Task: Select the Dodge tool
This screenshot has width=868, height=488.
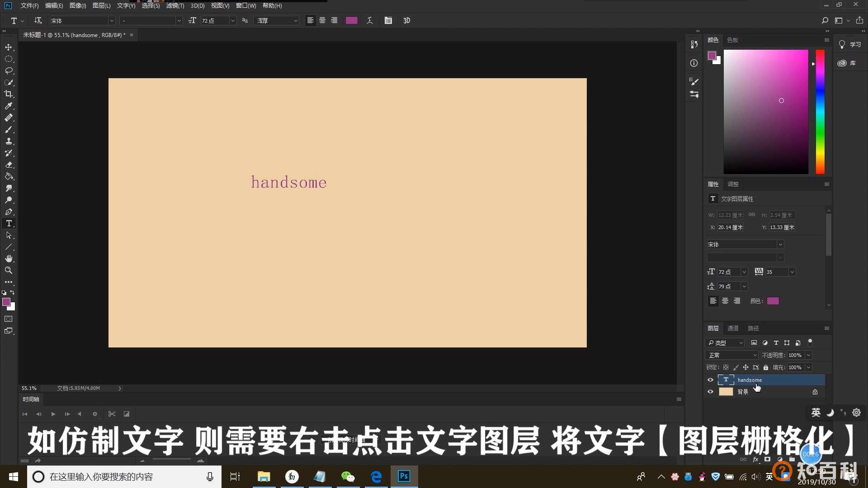Action: (9, 200)
